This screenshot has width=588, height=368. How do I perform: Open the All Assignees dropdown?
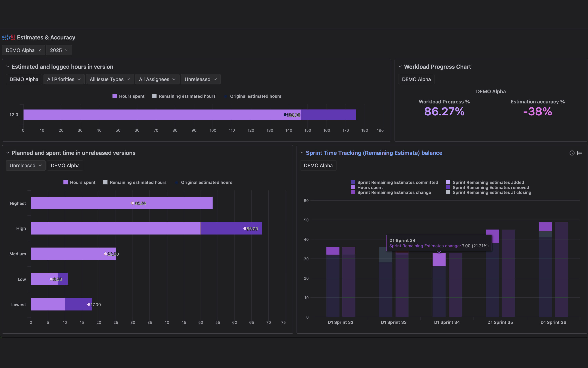(x=157, y=79)
